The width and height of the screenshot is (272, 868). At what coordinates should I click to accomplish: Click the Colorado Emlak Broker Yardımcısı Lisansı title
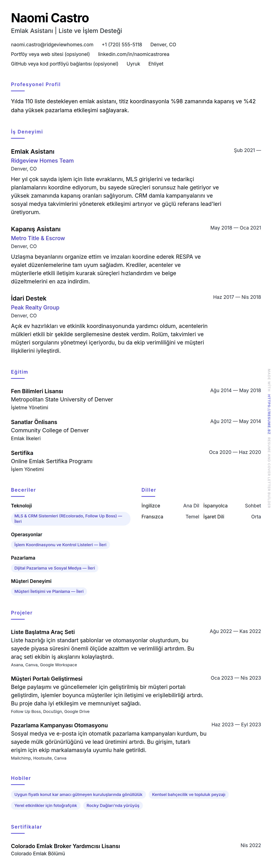point(65,846)
